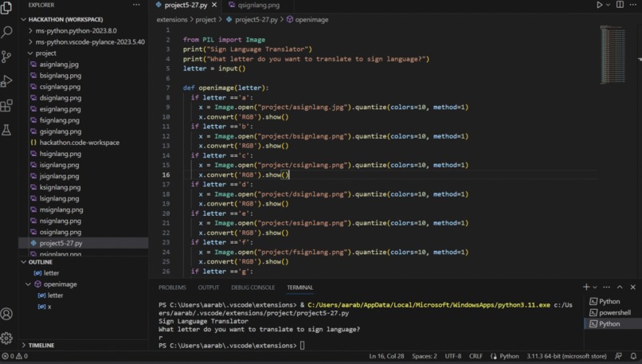Create a new terminal with plus icon
The height and width of the screenshot is (364, 642).
pyautogui.click(x=586, y=287)
